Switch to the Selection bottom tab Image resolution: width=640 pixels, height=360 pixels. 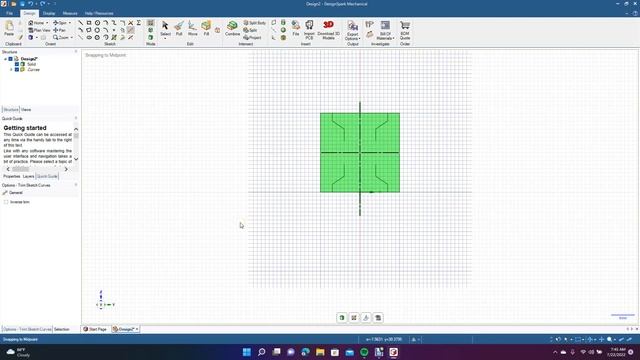[62, 329]
